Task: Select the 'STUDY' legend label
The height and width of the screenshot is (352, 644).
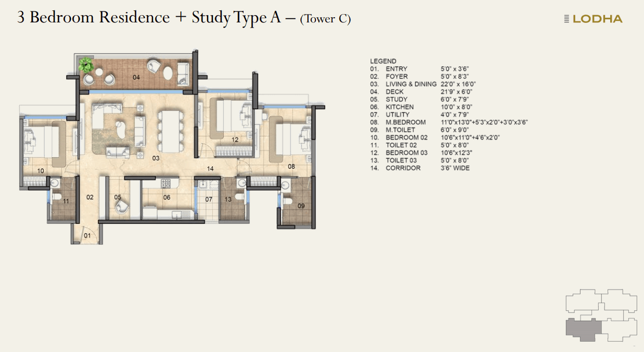Action: [397, 99]
